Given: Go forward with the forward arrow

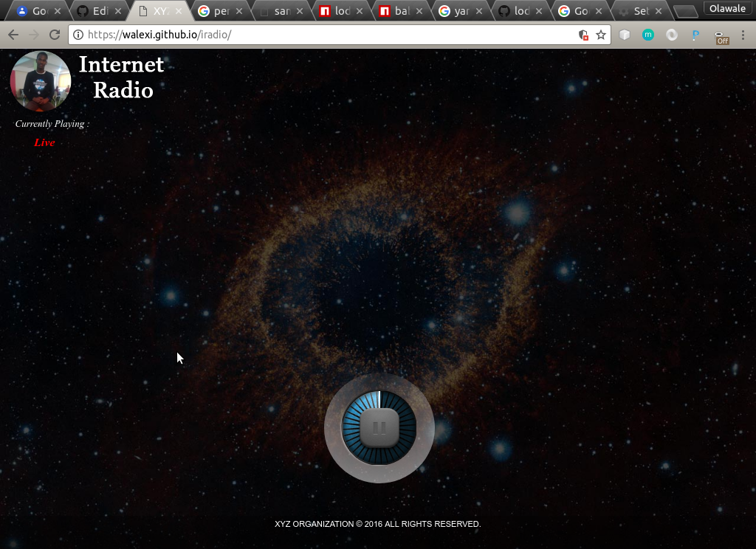Looking at the screenshot, I should click(34, 35).
